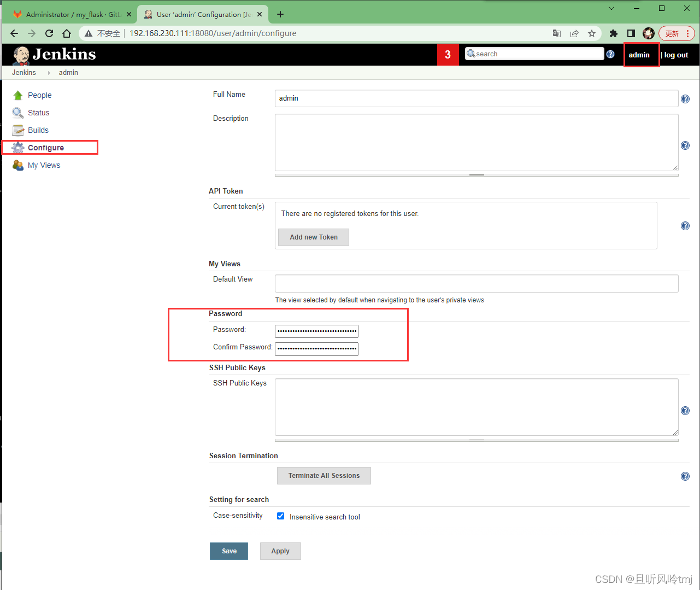
Task: Click the Apply button
Action: pos(280,551)
